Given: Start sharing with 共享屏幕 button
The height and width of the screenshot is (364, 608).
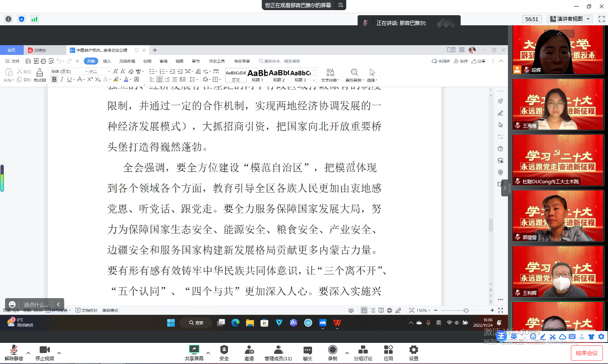Looking at the screenshot, I should pyautogui.click(x=194, y=353).
